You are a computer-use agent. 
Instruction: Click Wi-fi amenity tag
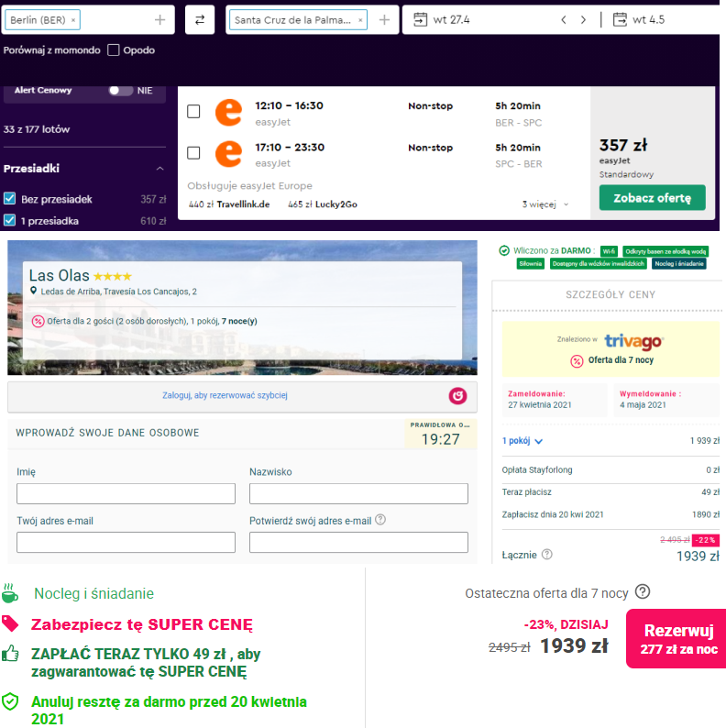click(609, 251)
